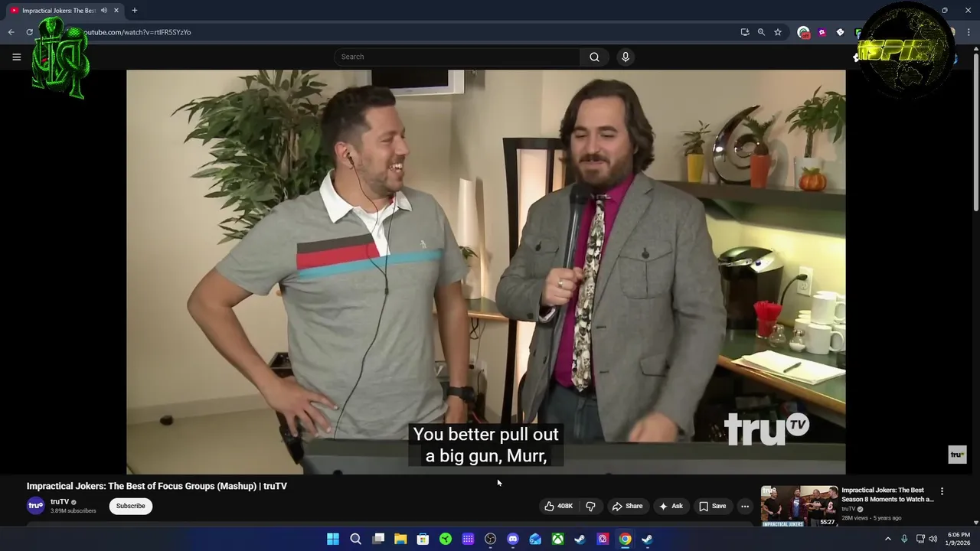Open the truTV channel avatar

point(36,506)
